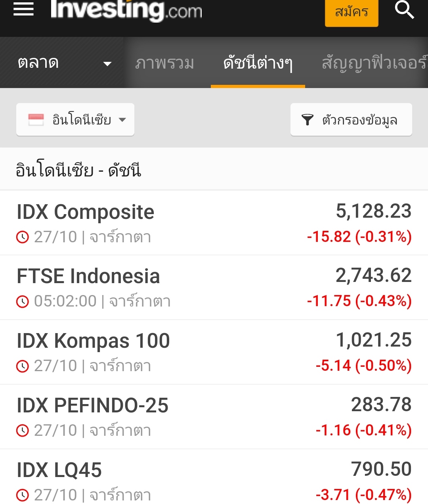This screenshot has width=428, height=504.
Task: Click the funnel filter icon
Action: coord(308,119)
